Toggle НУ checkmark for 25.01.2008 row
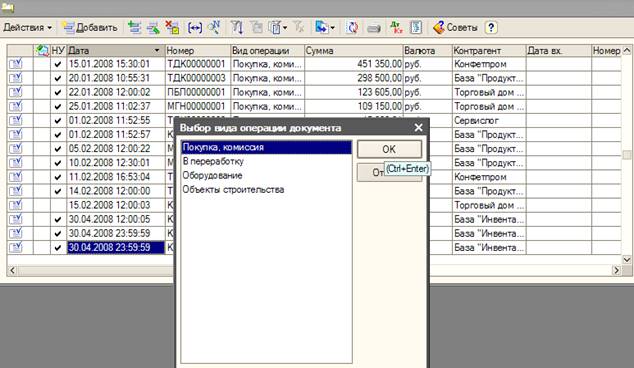 coord(58,106)
